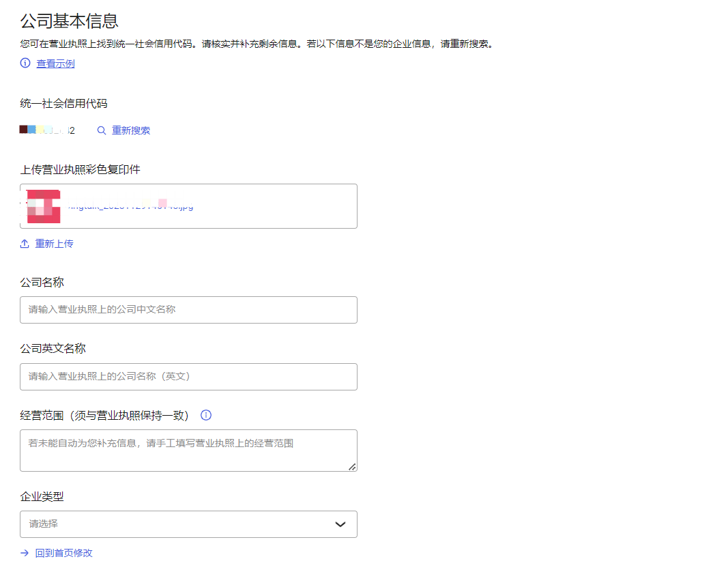
Task: Click the 回到首页修改 link
Action: pyautogui.click(x=63, y=553)
